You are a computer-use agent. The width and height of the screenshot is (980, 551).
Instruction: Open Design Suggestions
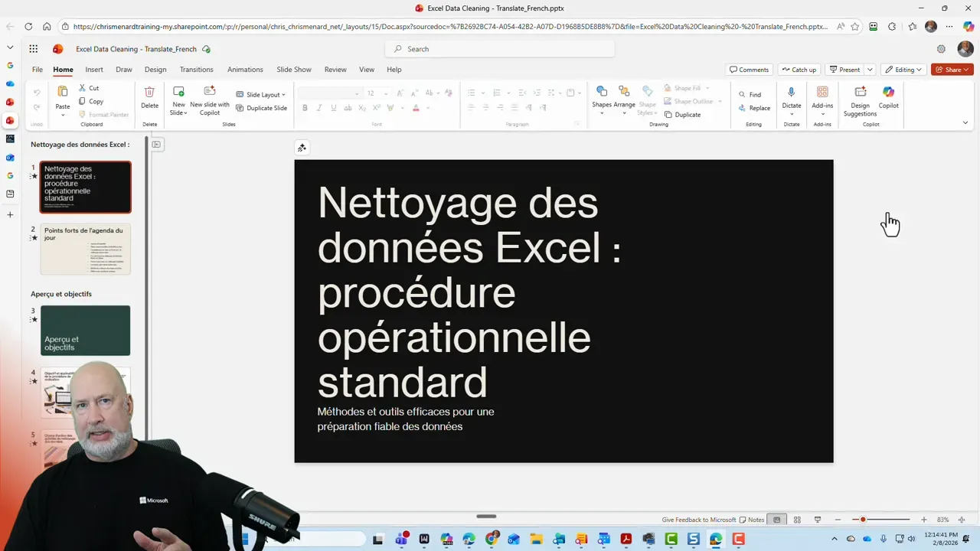click(x=859, y=99)
